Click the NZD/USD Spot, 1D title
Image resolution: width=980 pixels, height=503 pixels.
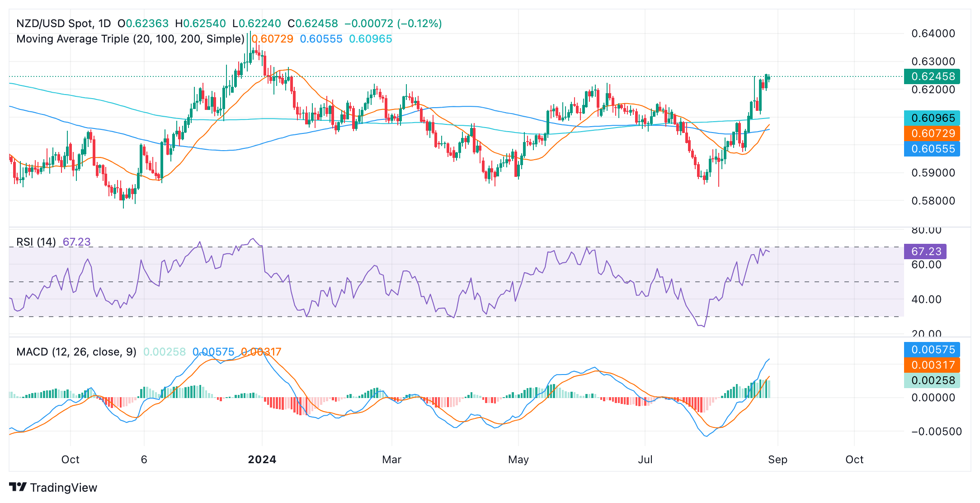(x=64, y=24)
